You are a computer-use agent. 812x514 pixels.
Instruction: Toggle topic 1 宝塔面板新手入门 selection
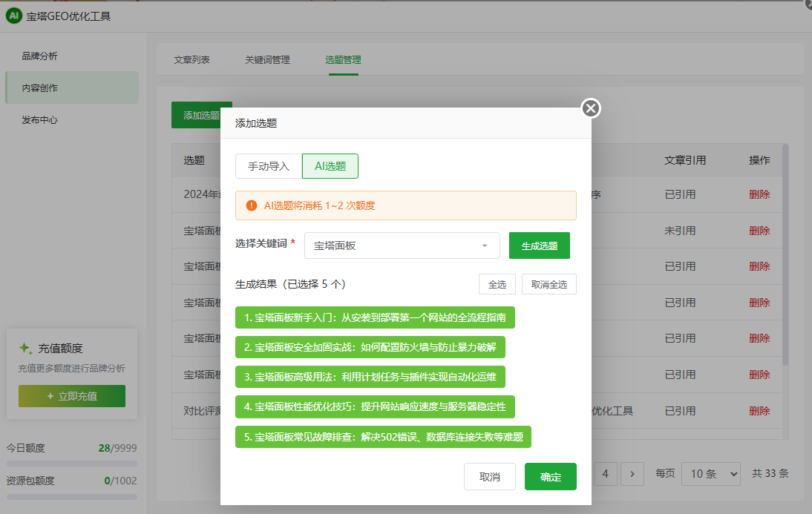[x=375, y=317]
